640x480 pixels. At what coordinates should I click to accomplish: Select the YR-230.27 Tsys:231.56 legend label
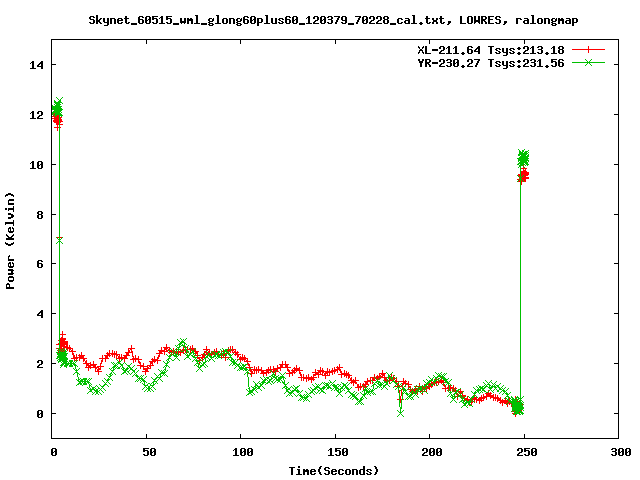[491, 63]
